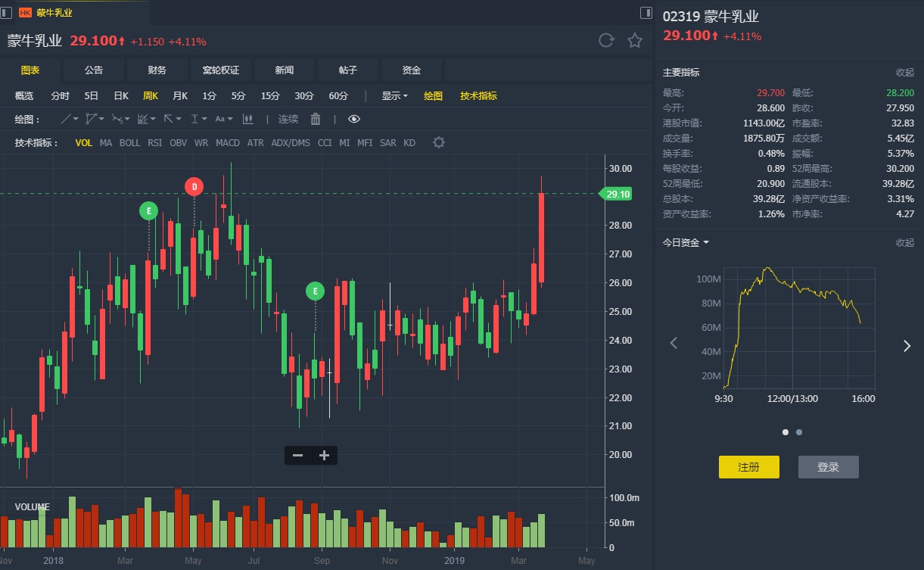924x570 pixels.
Task: Toggle the VOL technical indicator
Action: [84, 142]
